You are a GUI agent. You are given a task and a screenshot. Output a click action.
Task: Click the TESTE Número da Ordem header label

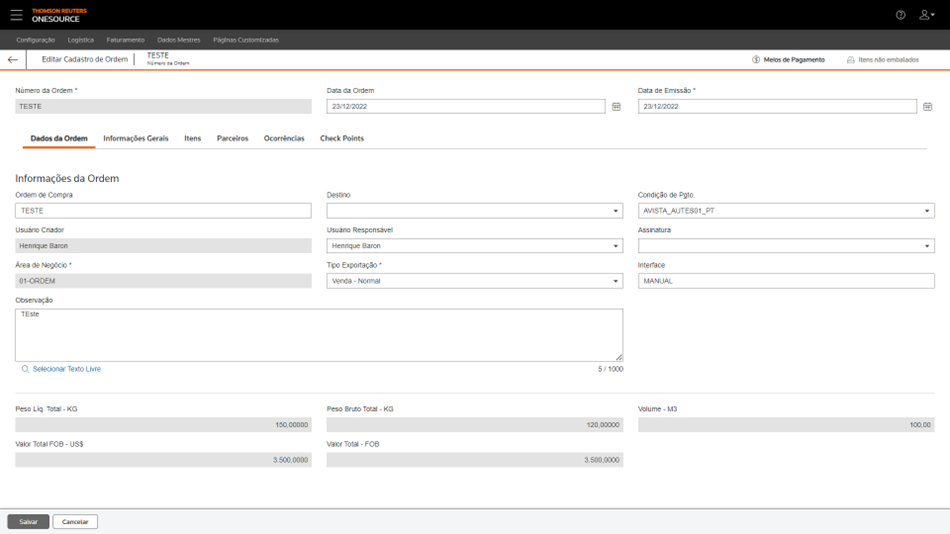tap(168, 59)
